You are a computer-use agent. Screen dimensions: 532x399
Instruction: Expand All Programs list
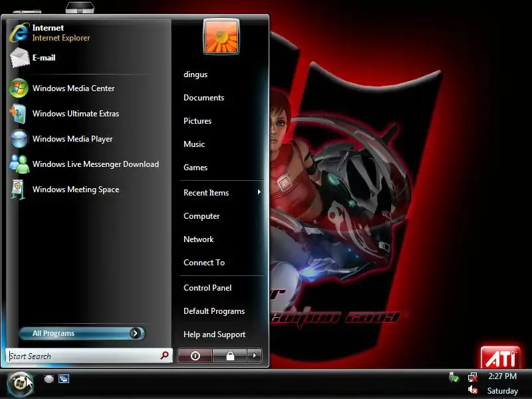click(x=82, y=334)
